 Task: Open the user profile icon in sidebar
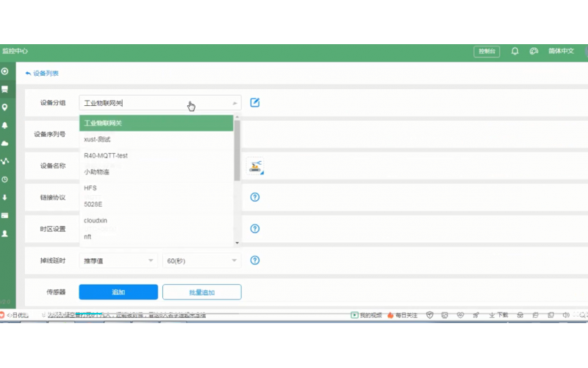5,233
